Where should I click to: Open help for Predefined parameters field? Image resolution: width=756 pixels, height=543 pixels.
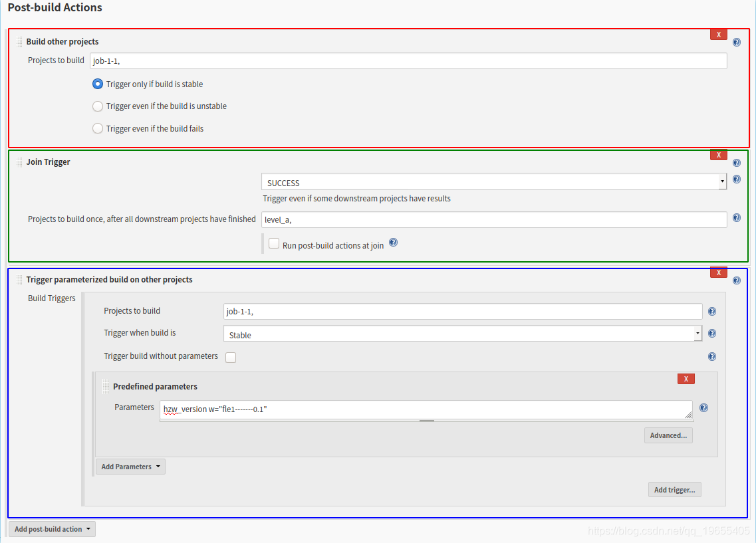703,408
